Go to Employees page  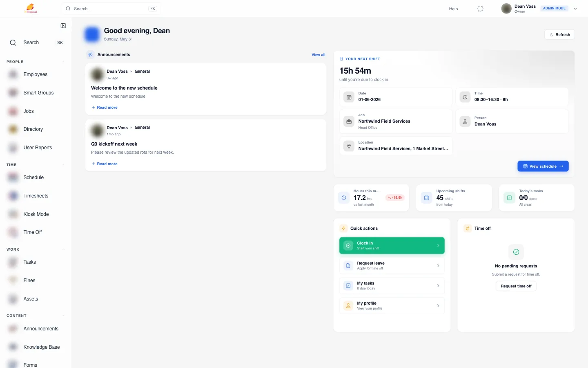point(36,74)
